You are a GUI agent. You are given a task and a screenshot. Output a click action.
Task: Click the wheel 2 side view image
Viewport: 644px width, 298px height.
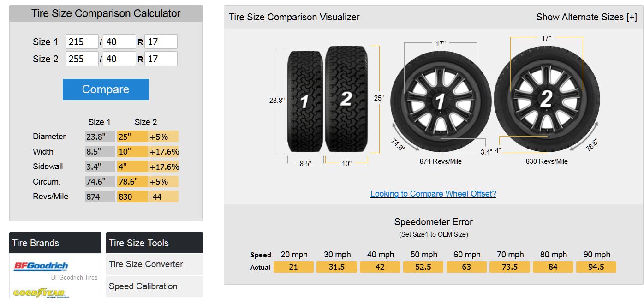[x=547, y=98]
